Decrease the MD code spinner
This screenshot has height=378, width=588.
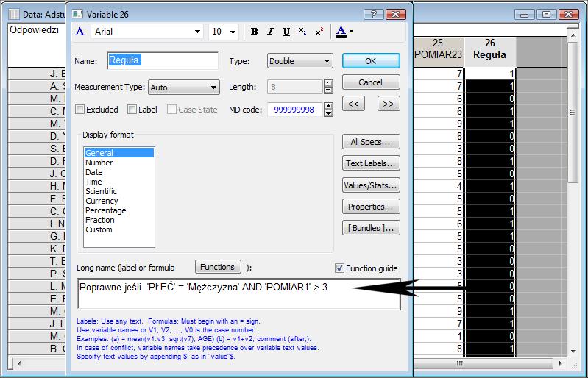pyautogui.click(x=328, y=113)
